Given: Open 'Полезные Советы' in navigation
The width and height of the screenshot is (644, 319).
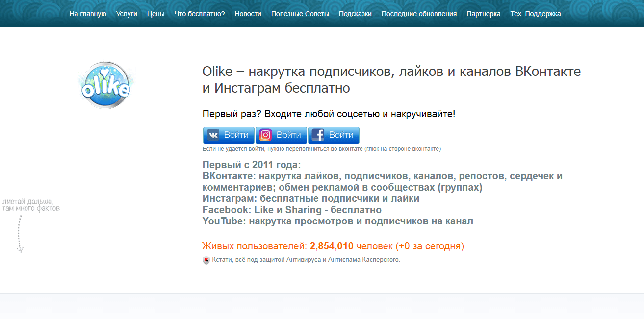Looking at the screenshot, I should (x=300, y=14).
